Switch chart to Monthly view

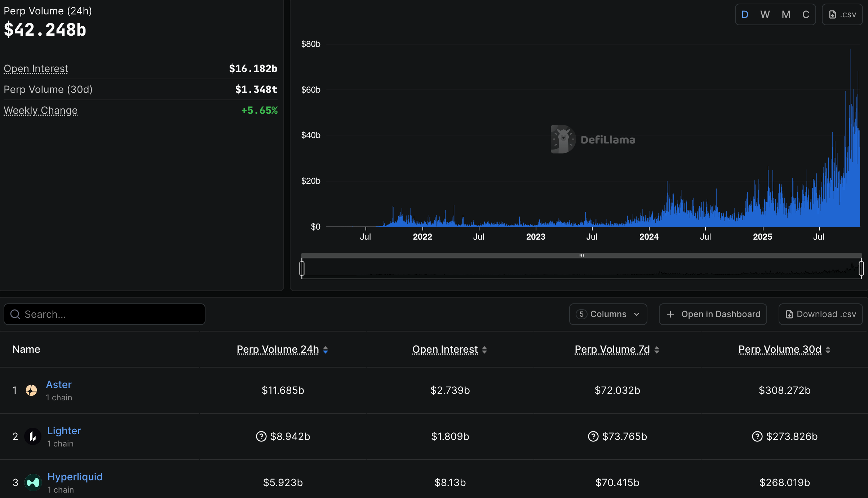pos(786,14)
